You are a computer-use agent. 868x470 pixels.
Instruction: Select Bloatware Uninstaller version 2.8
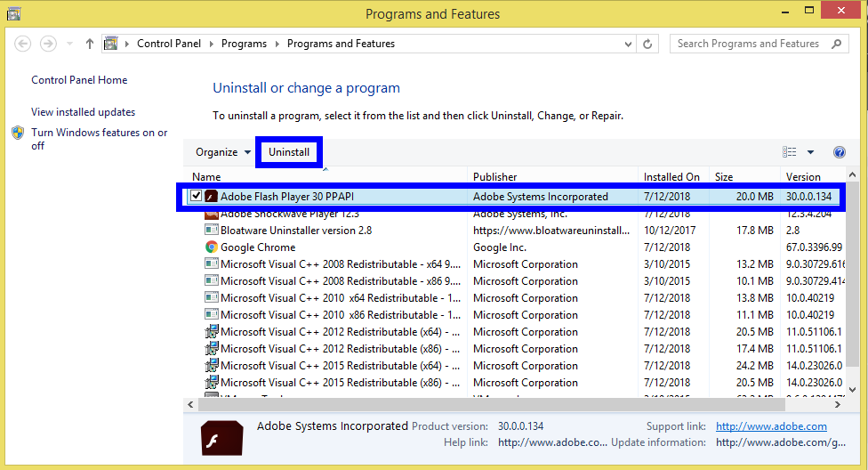point(296,230)
